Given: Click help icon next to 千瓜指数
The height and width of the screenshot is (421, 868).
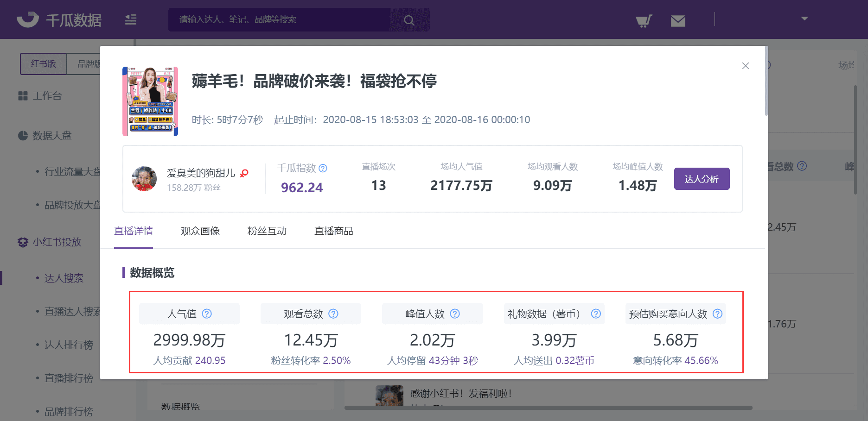Looking at the screenshot, I should coord(323,168).
